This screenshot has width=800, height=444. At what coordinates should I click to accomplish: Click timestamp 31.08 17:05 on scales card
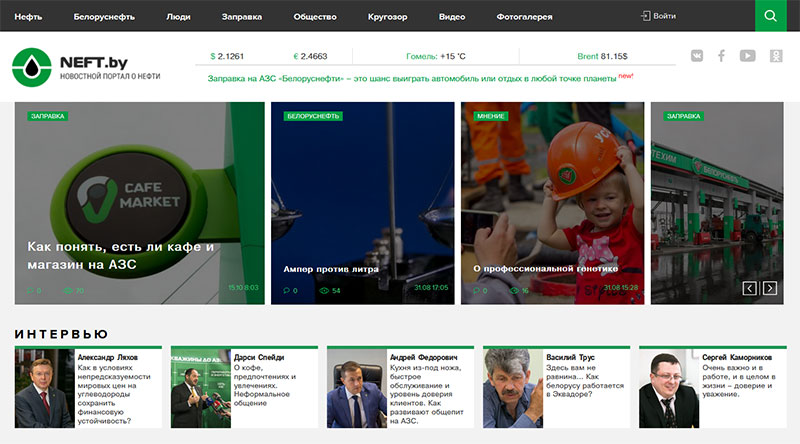click(431, 288)
